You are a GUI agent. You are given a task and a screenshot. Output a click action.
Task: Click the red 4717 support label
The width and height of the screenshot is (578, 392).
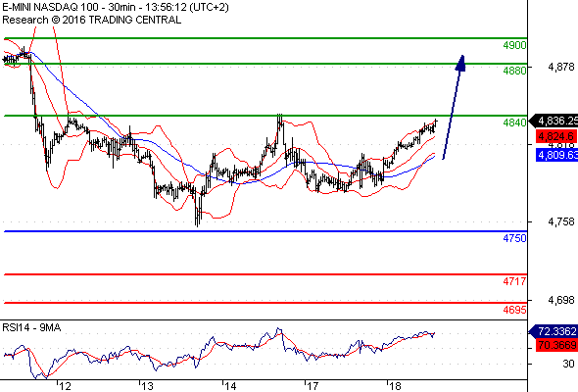point(514,281)
